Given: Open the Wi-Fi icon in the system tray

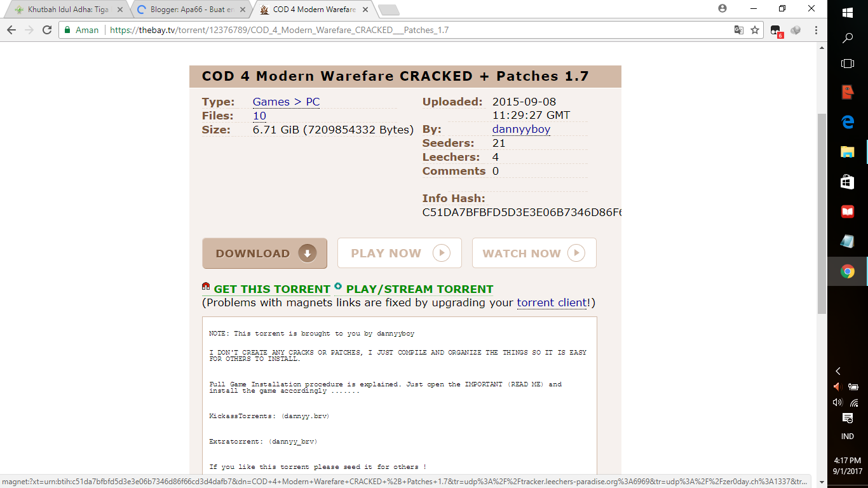Looking at the screenshot, I should tap(855, 402).
